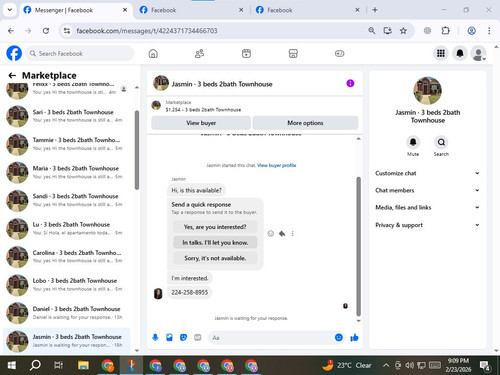Go back using the Marketplace back arrow
The height and width of the screenshot is (375, 500).
pos(12,75)
